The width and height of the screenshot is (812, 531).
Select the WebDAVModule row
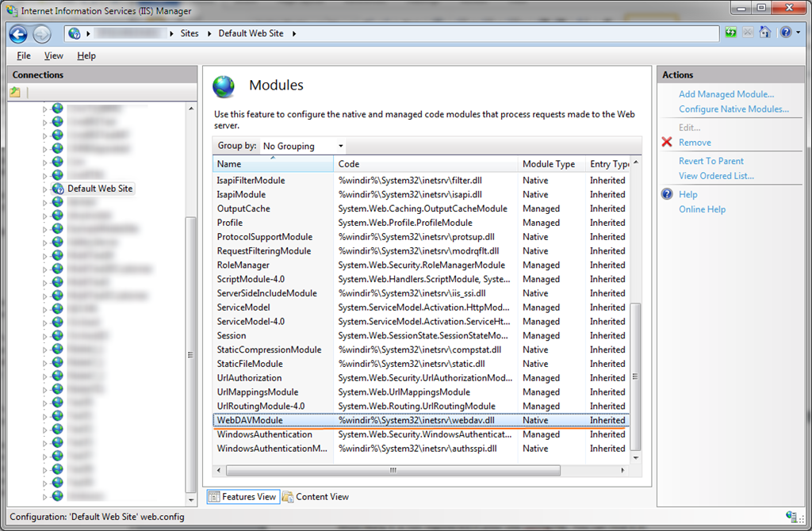[422, 420]
